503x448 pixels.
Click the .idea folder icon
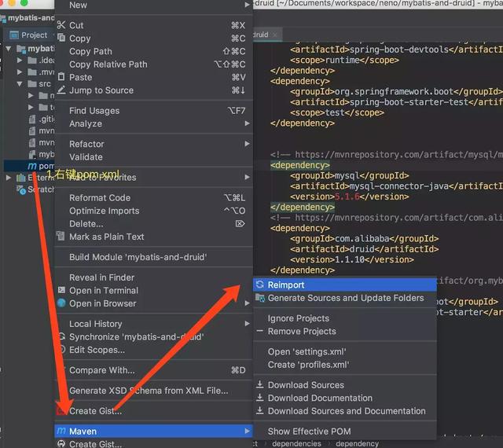(32, 61)
